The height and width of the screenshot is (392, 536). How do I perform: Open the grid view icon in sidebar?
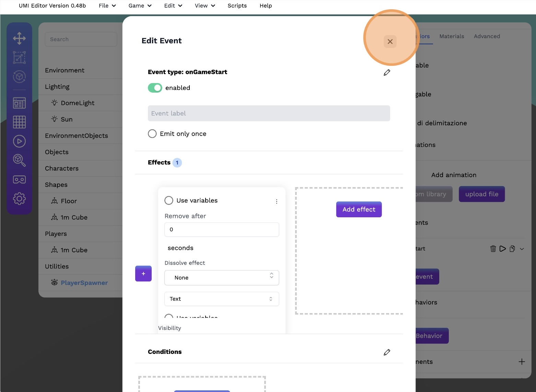point(19,122)
